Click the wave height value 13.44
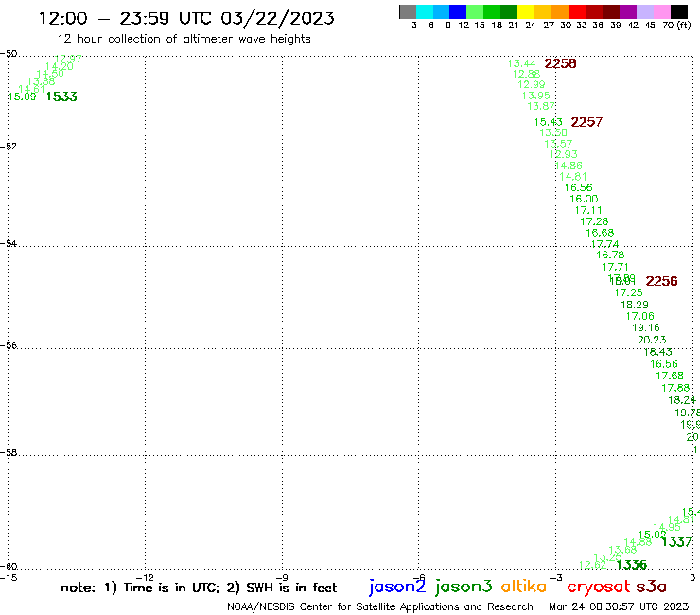 coord(522,64)
